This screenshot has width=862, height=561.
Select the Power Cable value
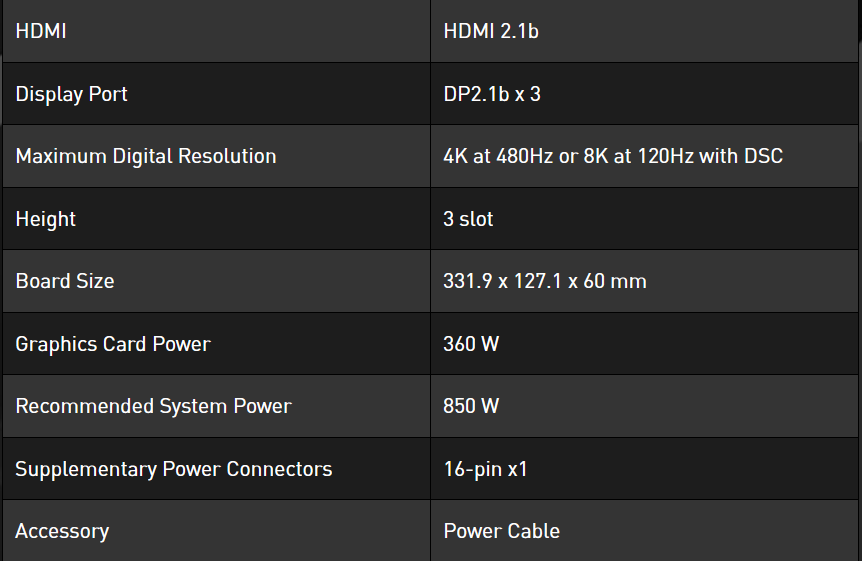pyautogui.click(x=501, y=531)
